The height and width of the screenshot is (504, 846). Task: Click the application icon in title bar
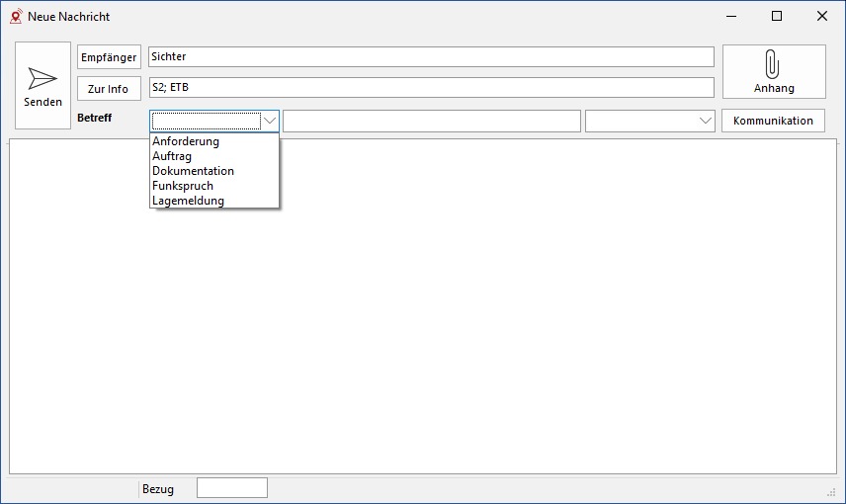click(x=15, y=16)
